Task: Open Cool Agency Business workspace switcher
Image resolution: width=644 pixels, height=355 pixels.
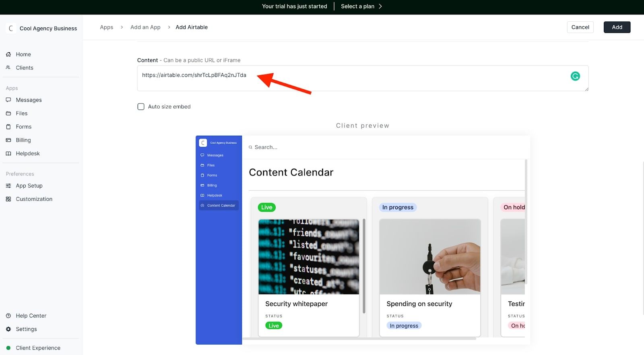Action: coord(42,29)
